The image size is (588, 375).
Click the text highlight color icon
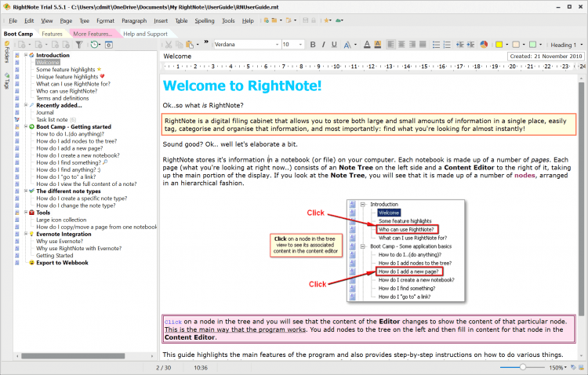378,45
